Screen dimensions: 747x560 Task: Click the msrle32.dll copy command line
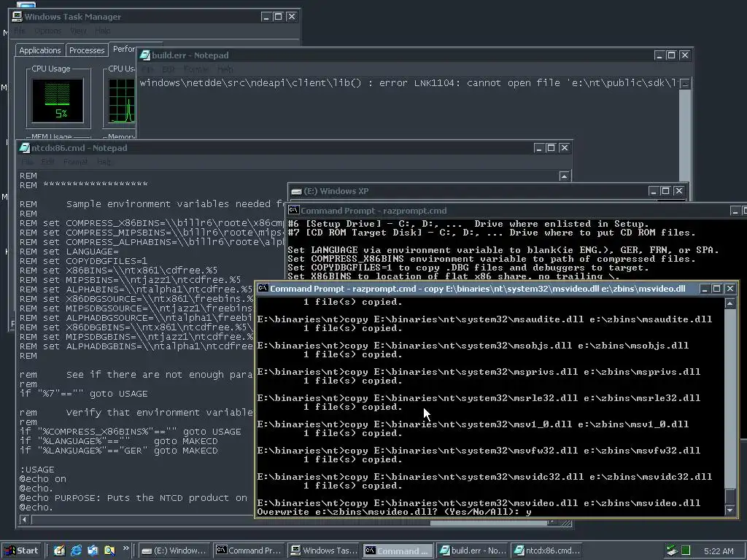[x=479, y=398]
